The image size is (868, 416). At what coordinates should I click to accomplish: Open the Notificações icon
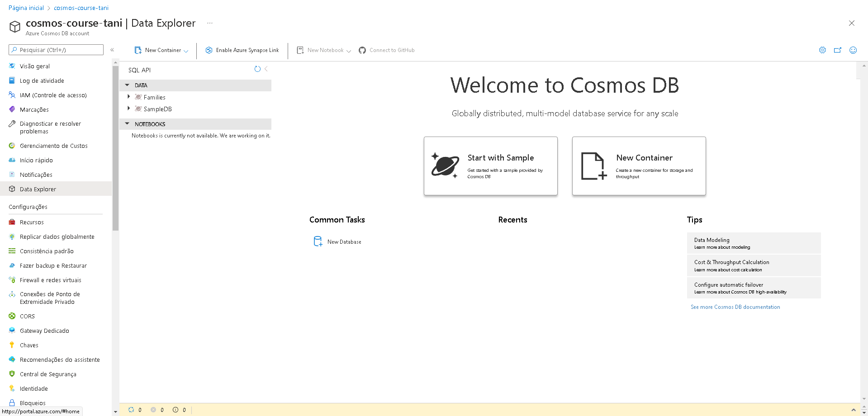click(x=12, y=175)
